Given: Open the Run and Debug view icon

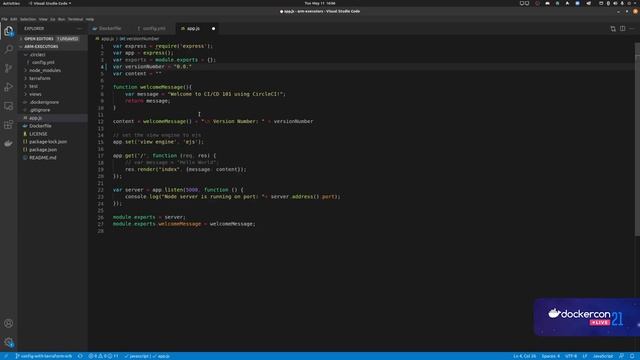Looking at the screenshot, I should tap(9, 87).
